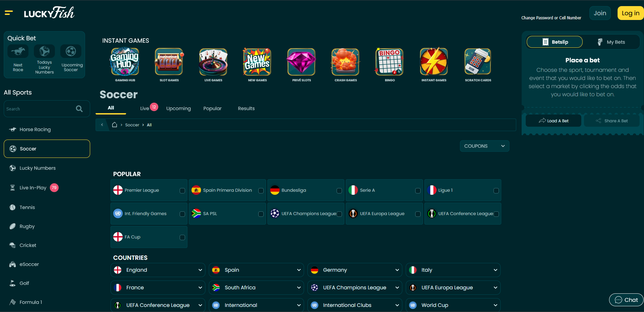
Task: Open the Gaming Hub icon
Action: pyautogui.click(x=125, y=62)
